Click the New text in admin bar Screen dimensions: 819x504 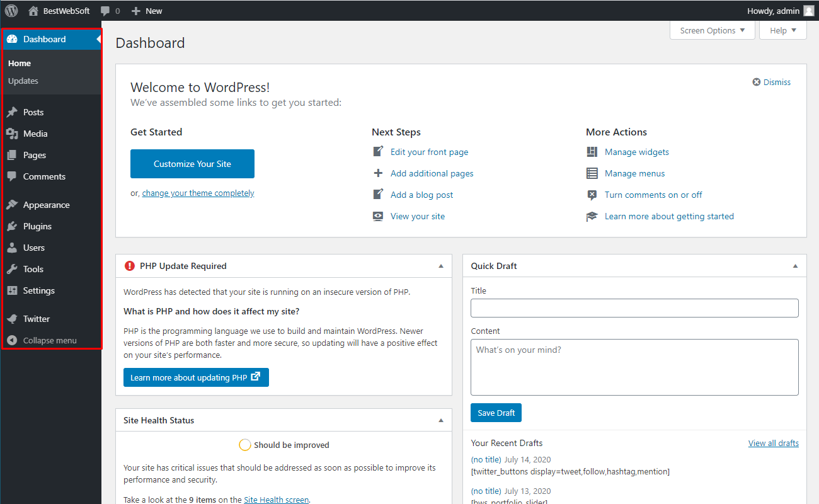click(x=154, y=11)
